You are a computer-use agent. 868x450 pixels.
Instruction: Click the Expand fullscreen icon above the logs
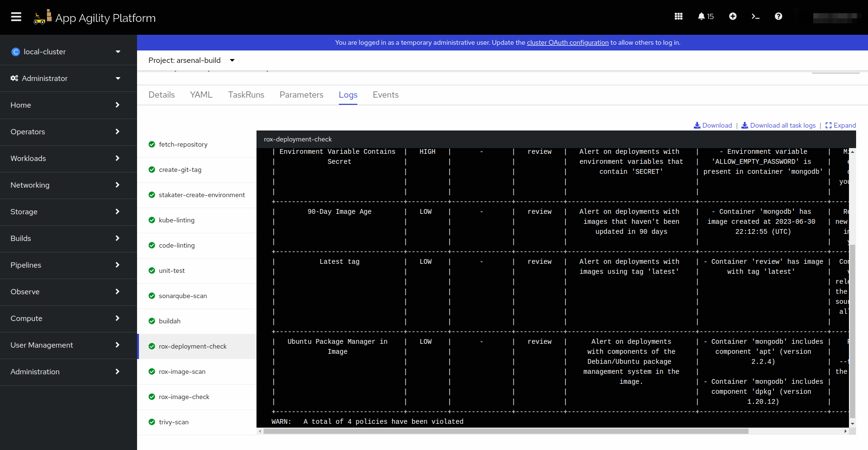tap(840, 125)
